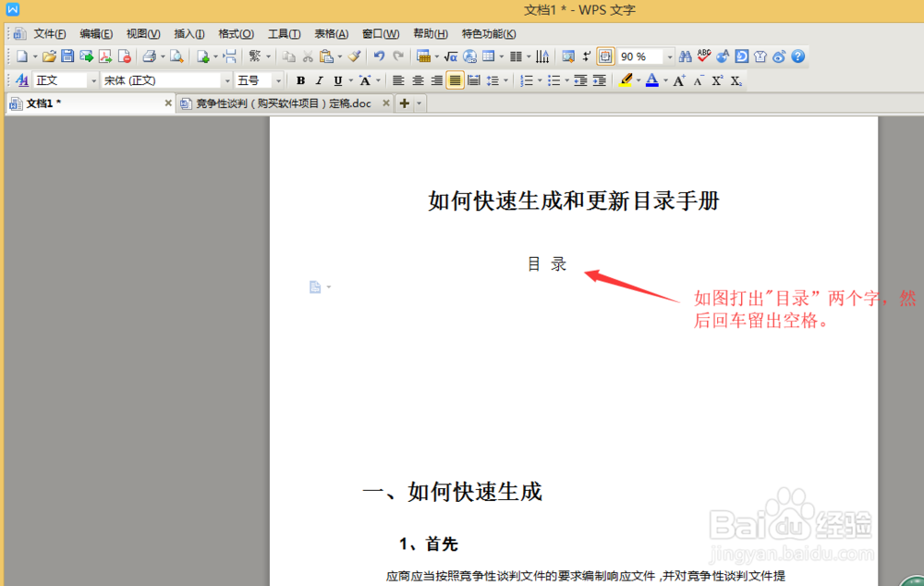Apply superscript formatting
This screenshot has width=924, height=586.
tap(717, 80)
